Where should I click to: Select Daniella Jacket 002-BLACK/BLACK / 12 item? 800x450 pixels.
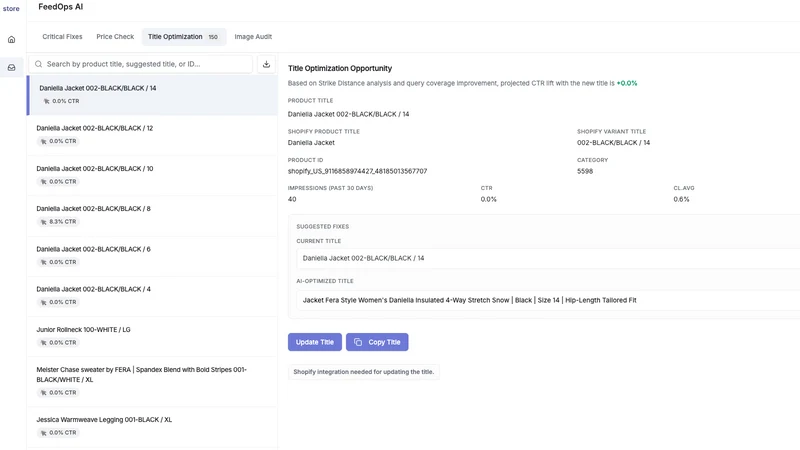(152, 135)
